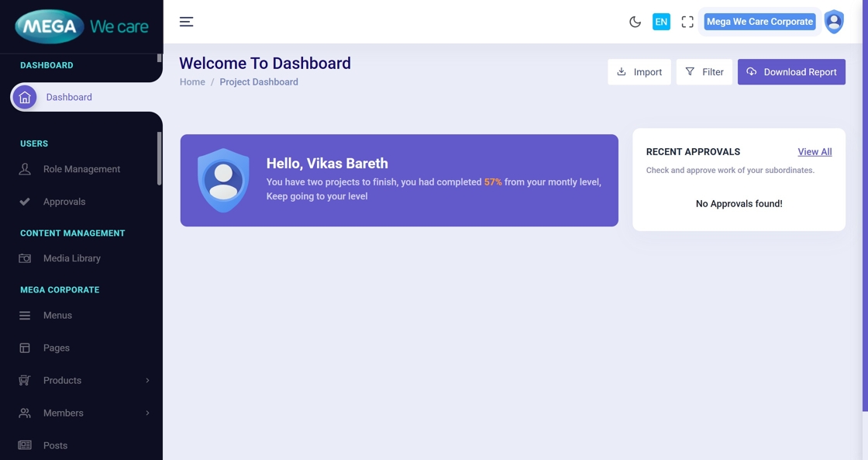The height and width of the screenshot is (460, 868).
Task: Click the Import button
Action: (x=639, y=72)
